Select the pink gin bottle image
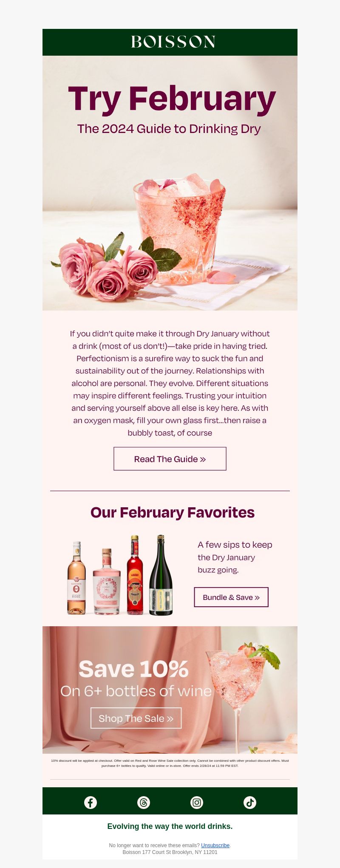340x868 pixels. point(107,581)
